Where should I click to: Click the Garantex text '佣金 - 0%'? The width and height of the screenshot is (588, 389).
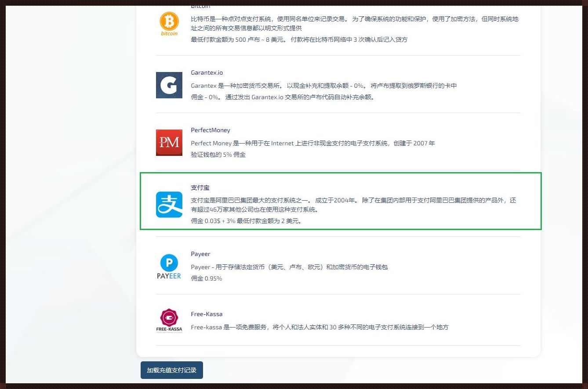(x=204, y=97)
